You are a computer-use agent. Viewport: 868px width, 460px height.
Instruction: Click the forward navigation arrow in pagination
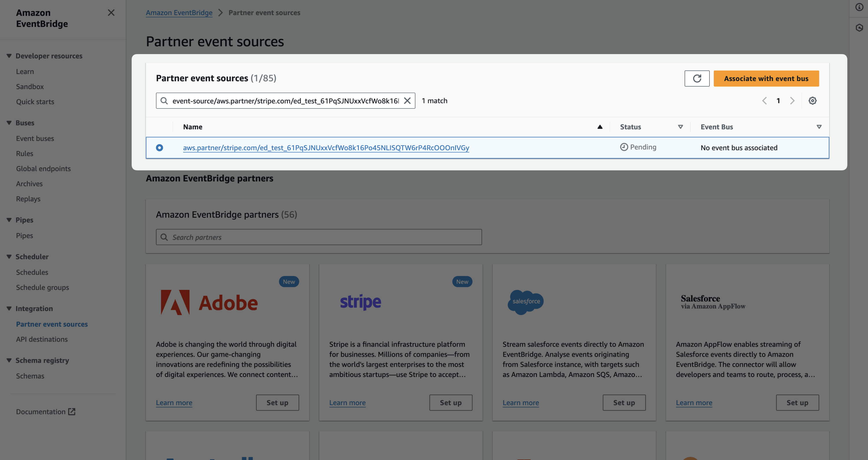point(791,100)
